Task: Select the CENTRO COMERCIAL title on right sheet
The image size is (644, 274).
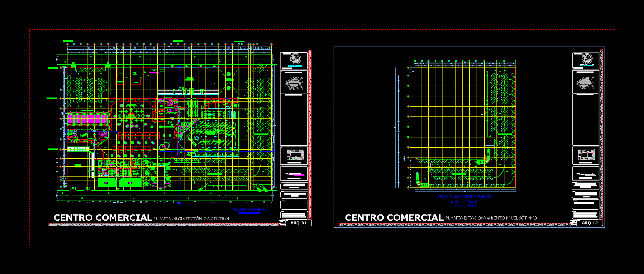Action: pyautogui.click(x=394, y=218)
